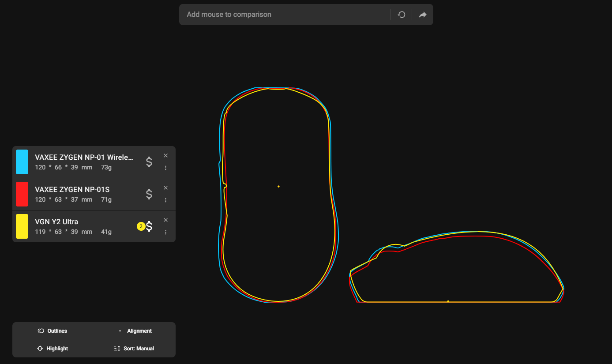The image size is (612, 364).
Task: Remove VAXEE ZYGEN NP-01 Wireless from comparison
Action: pos(166,155)
